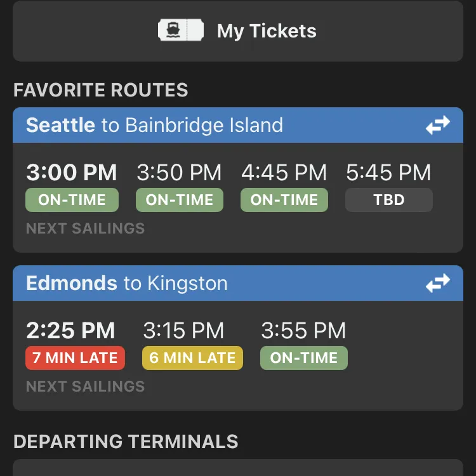Swap direction of Seattle to Bainbridge route
This screenshot has width=476, height=476.
438,125
